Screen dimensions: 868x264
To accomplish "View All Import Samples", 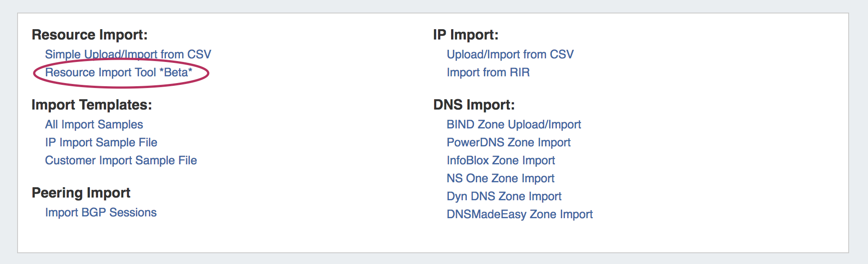I will pos(94,124).
